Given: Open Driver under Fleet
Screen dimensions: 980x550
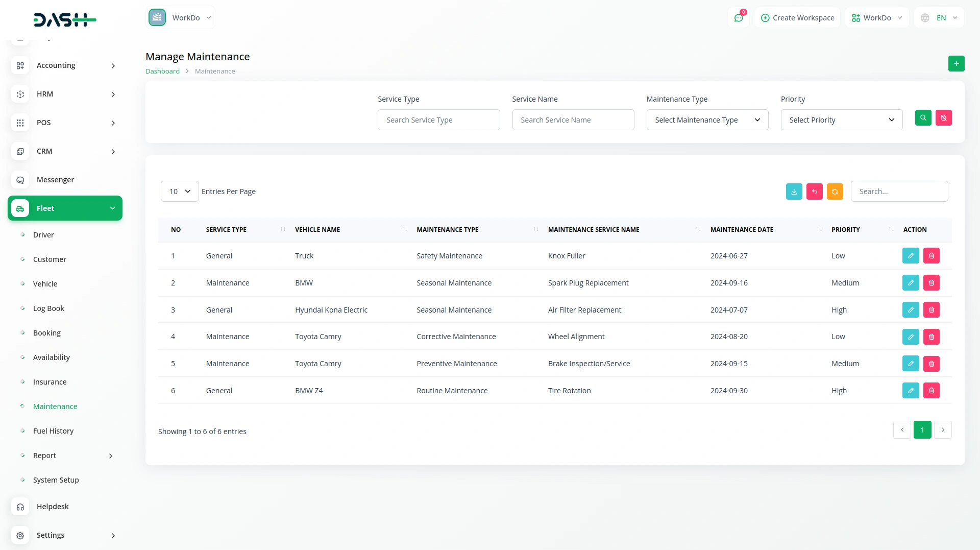Looking at the screenshot, I should (43, 235).
